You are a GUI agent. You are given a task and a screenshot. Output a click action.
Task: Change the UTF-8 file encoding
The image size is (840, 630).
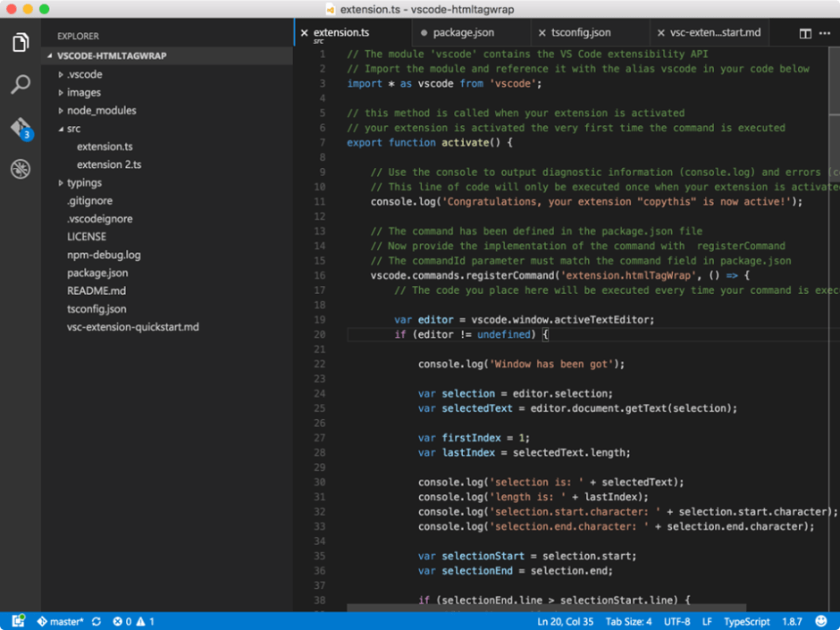coord(676,621)
